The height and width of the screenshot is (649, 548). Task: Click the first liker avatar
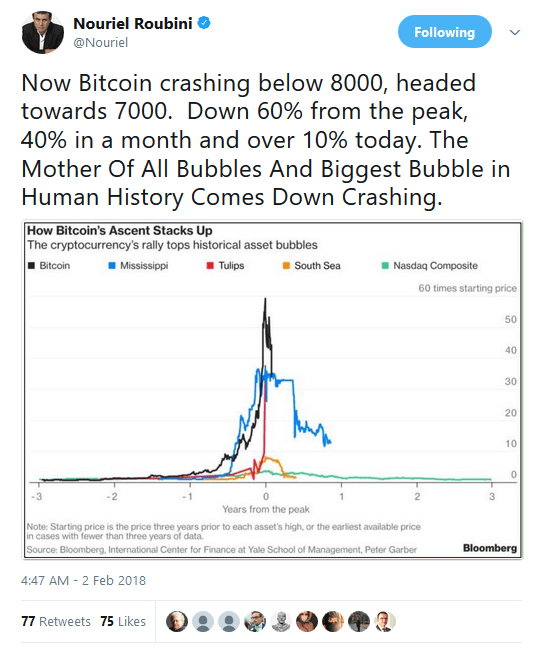point(177,621)
